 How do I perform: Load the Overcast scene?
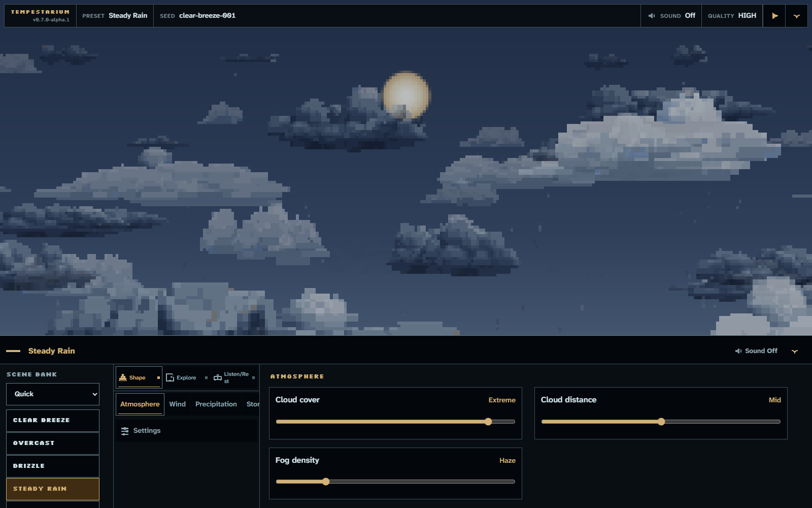pyautogui.click(x=53, y=443)
